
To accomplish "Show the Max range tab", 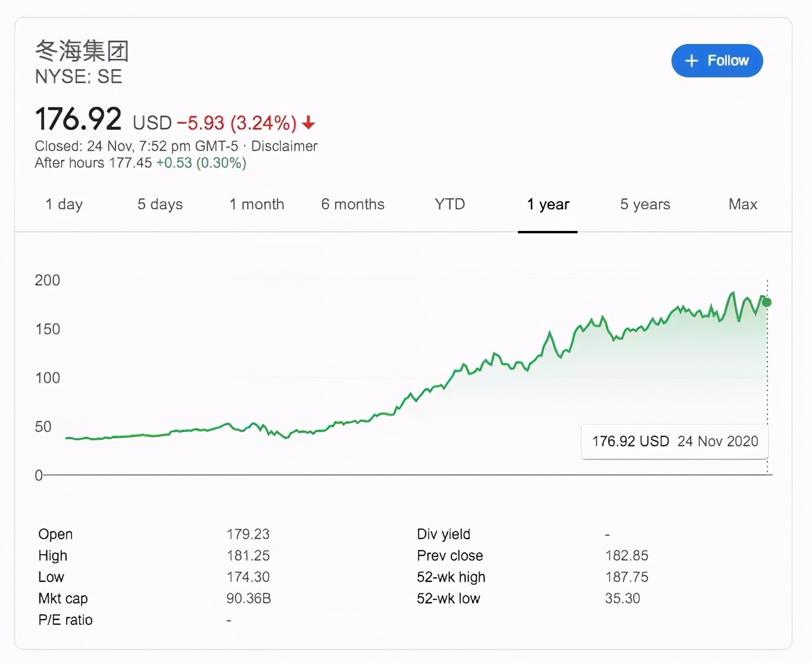I will (743, 204).
